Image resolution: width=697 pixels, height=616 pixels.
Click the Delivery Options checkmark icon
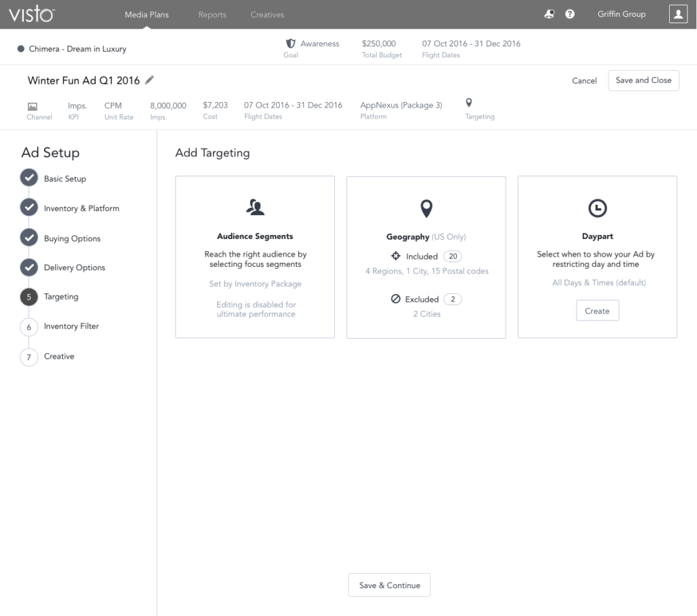(x=29, y=268)
